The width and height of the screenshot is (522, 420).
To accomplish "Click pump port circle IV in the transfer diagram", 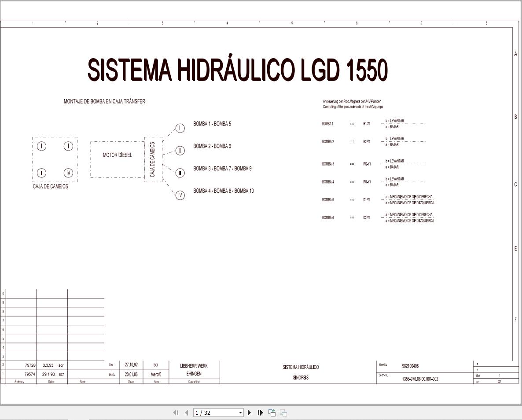I will coord(180,195).
